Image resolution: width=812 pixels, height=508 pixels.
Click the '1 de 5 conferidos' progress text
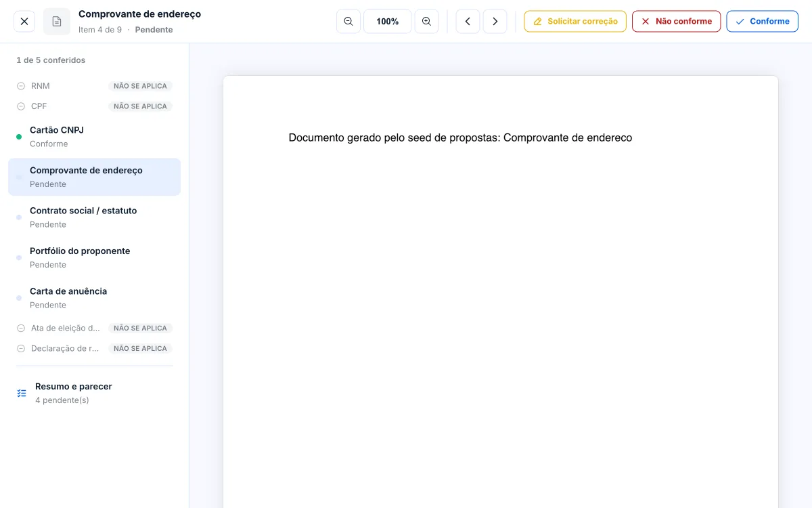coord(51,60)
